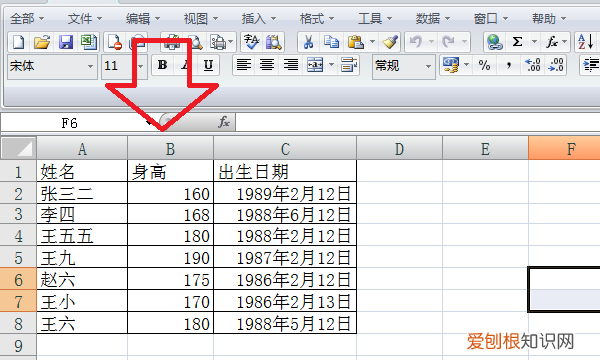Align text left
This screenshot has width=600, height=360.
[244, 65]
